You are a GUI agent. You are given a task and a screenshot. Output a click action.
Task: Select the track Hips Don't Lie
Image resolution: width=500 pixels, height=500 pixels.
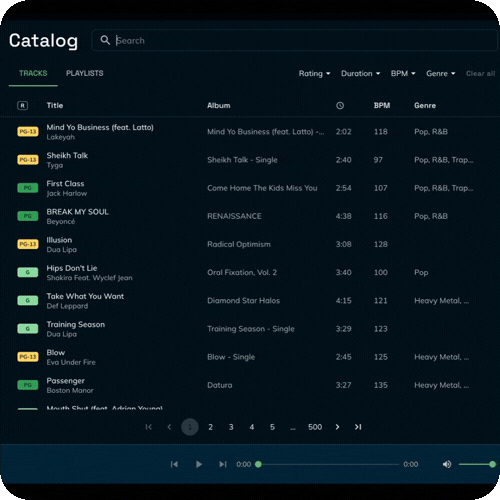[72, 268]
